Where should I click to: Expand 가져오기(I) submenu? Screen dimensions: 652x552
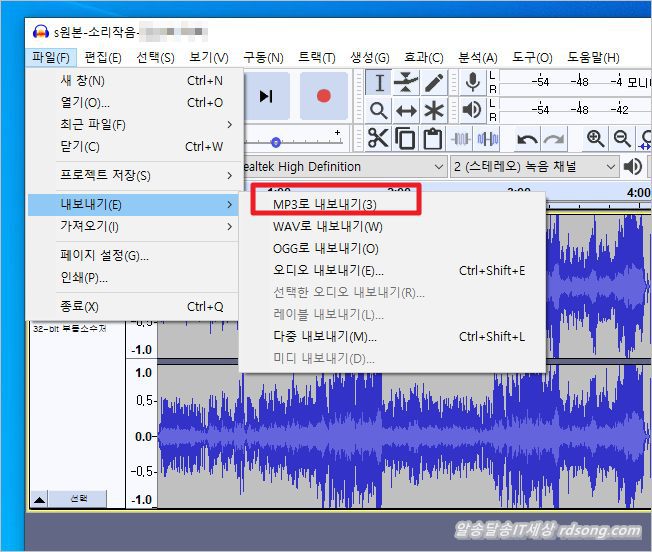click(x=133, y=227)
